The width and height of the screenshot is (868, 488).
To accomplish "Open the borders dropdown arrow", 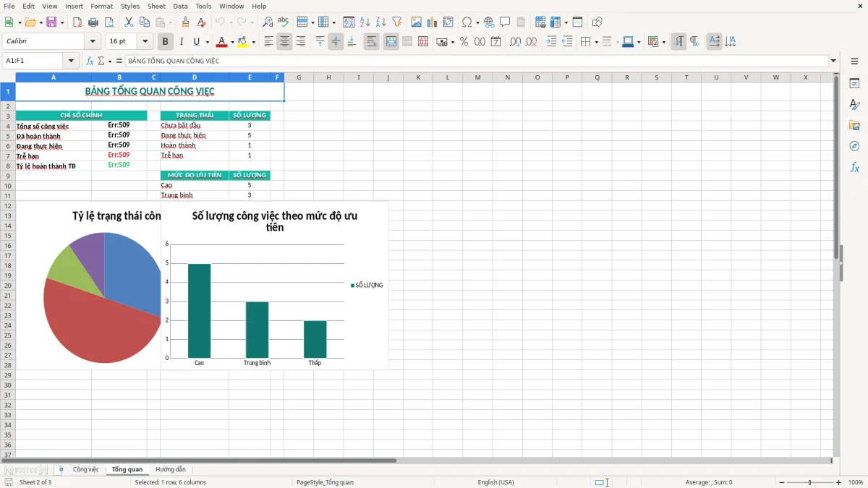I will coord(595,42).
